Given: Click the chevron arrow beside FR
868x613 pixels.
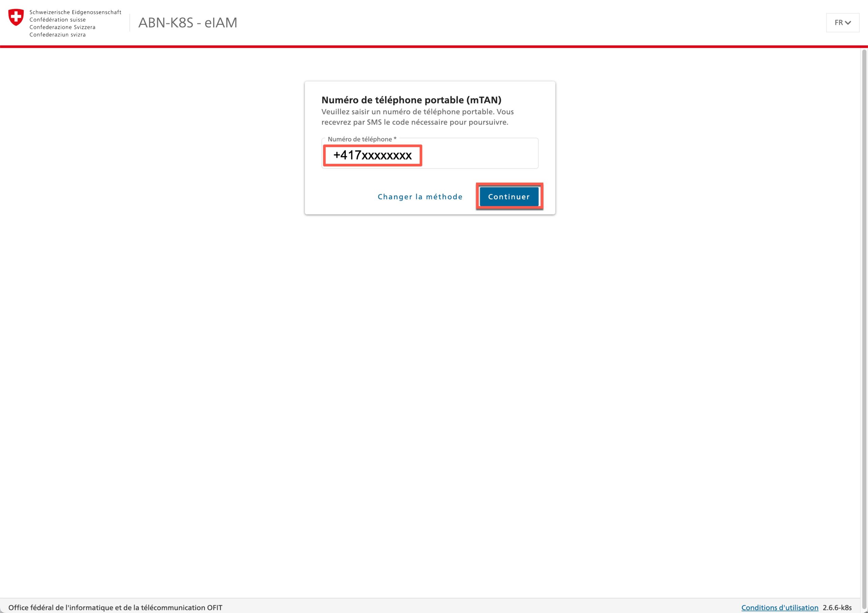Looking at the screenshot, I should point(848,23).
